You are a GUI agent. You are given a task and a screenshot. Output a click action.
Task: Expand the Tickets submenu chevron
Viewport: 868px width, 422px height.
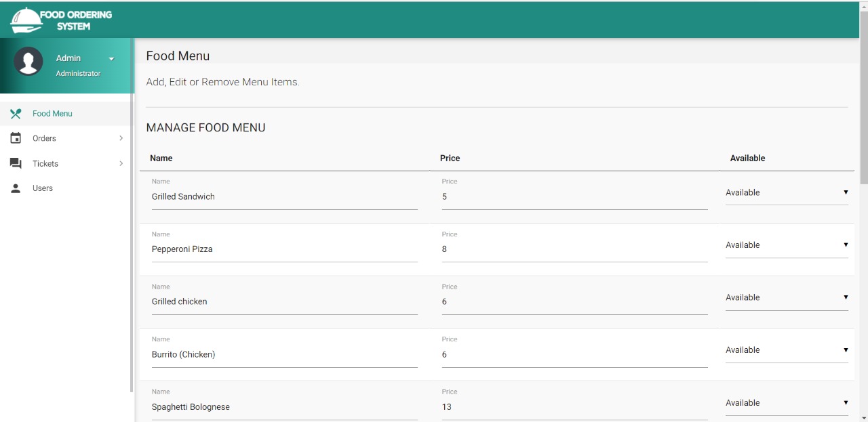pyautogui.click(x=121, y=163)
